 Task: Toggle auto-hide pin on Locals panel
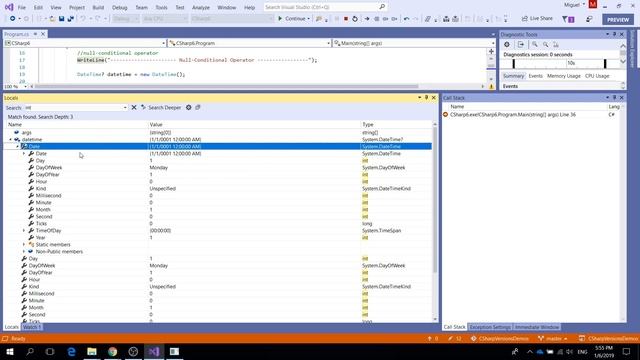pyautogui.click(x=427, y=98)
